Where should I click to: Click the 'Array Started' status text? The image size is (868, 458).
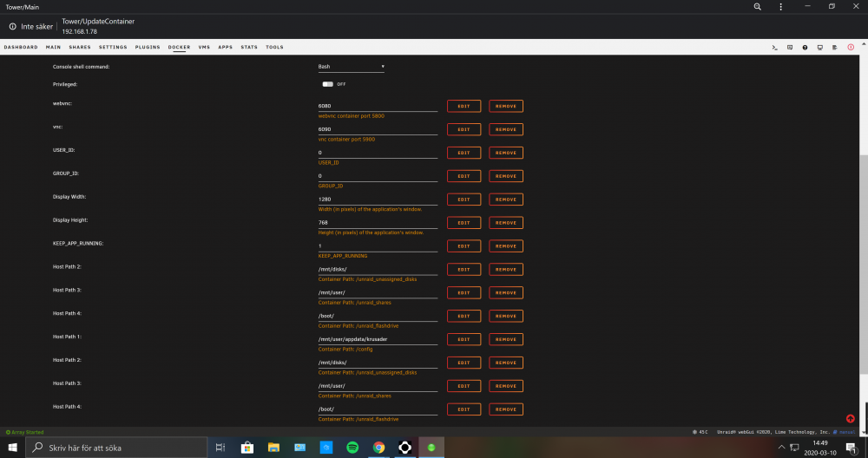click(27, 432)
